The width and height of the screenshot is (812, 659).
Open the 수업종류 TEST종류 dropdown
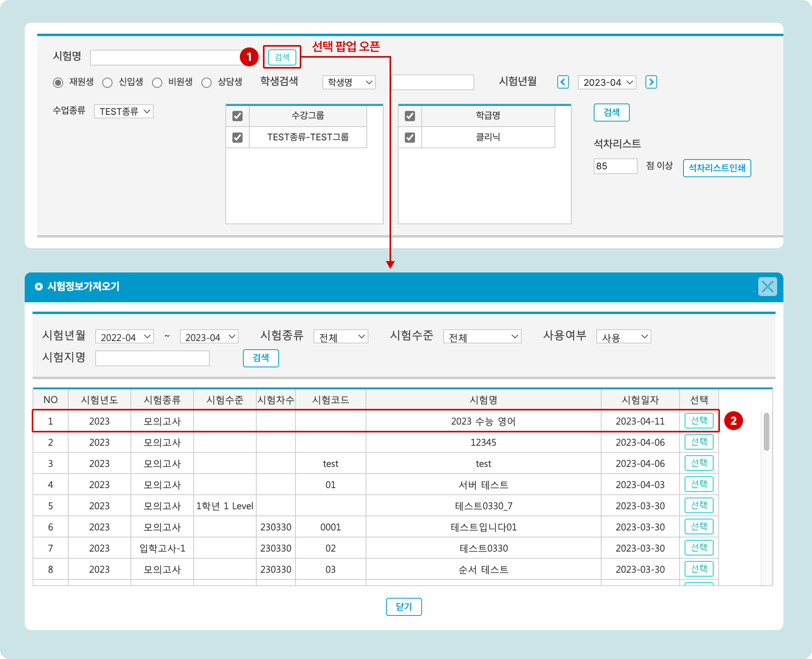pos(124,112)
